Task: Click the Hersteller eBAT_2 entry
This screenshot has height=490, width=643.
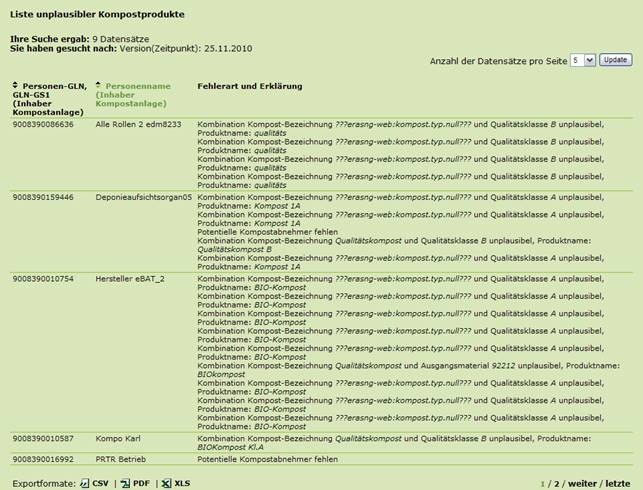Action: pyautogui.click(x=130, y=278)
